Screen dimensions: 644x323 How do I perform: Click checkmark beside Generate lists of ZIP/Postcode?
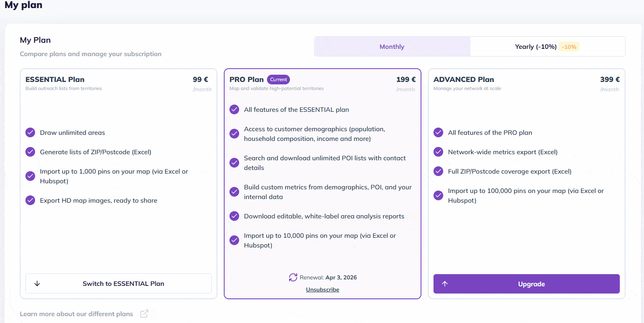(30, 152)
